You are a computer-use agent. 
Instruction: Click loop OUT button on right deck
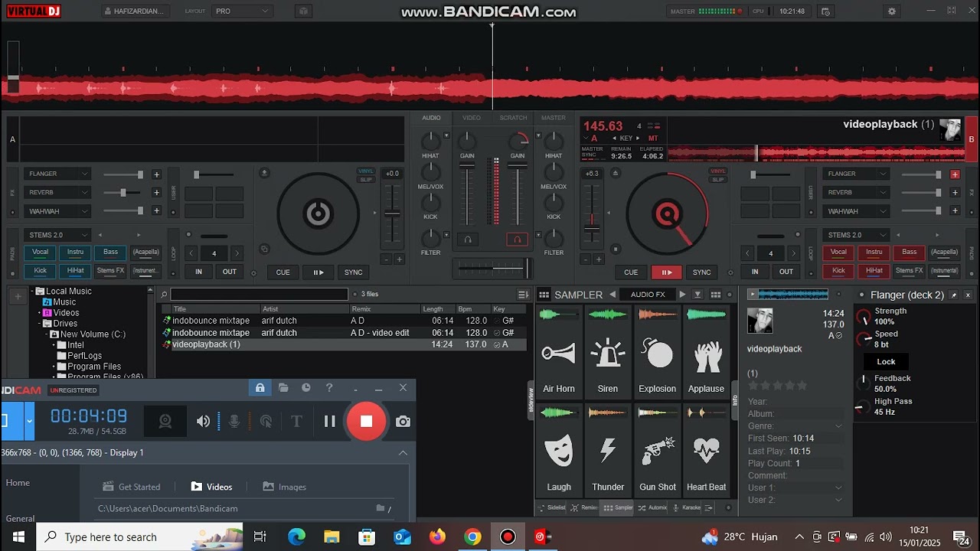[786, 272]
